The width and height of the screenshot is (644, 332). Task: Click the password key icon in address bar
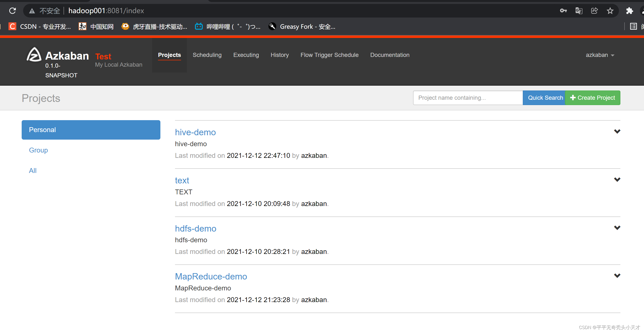(563, 11)
